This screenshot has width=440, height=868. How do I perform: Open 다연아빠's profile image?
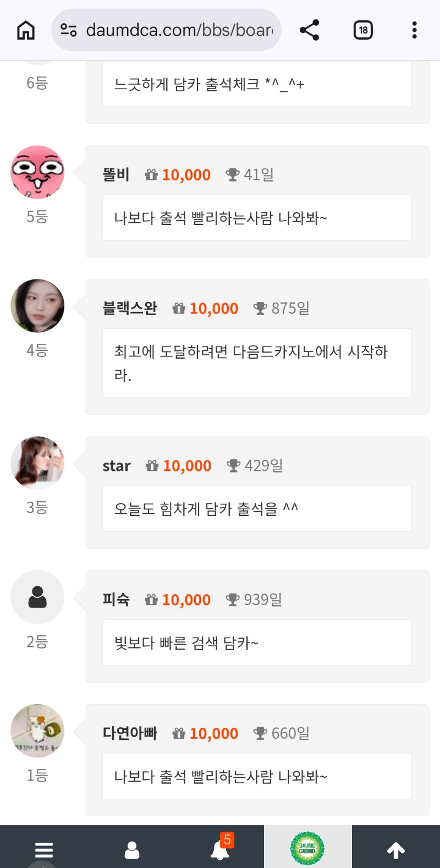tap(37, 731)
